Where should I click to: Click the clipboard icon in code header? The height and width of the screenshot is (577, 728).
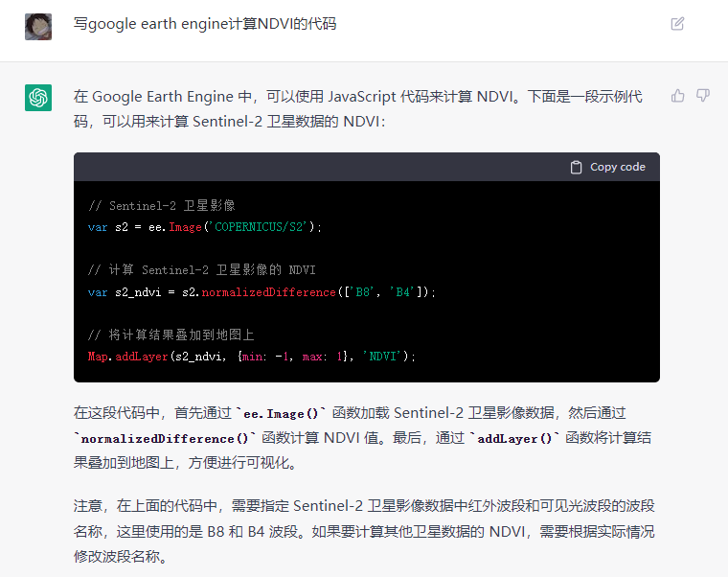[x=576, y=167]
